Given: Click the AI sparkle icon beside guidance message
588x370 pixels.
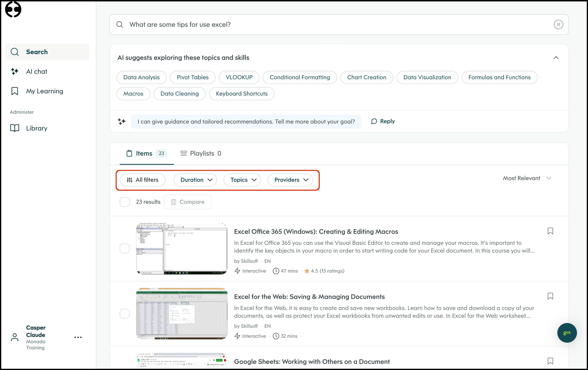Looking at the screenshot, I should click(122, 121).
